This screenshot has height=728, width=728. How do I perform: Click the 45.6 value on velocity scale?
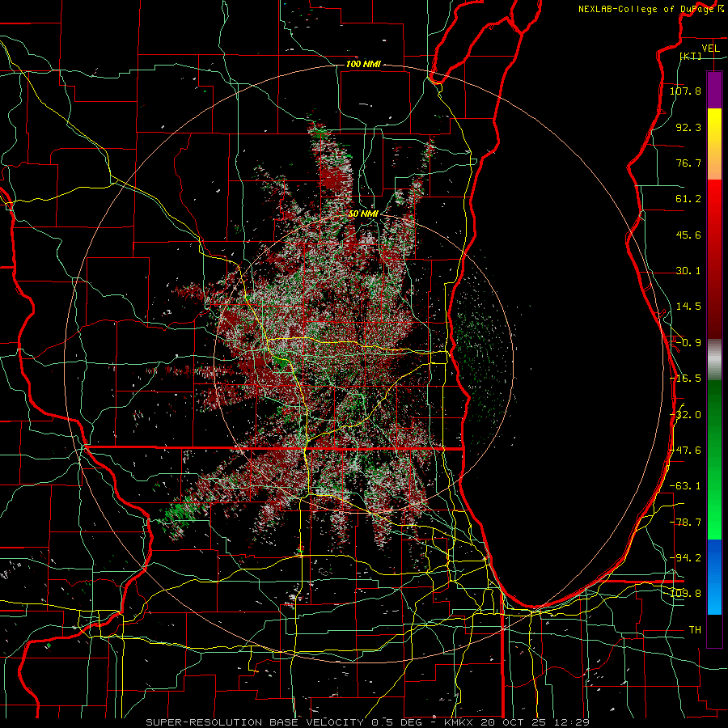click(688, 235)
